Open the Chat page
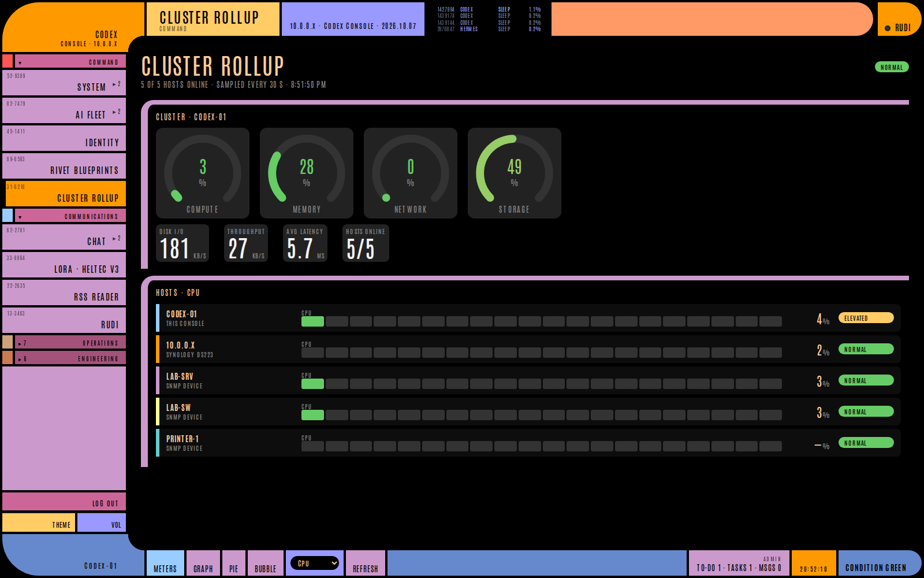The image size is (924, 578). coord(64,237)
